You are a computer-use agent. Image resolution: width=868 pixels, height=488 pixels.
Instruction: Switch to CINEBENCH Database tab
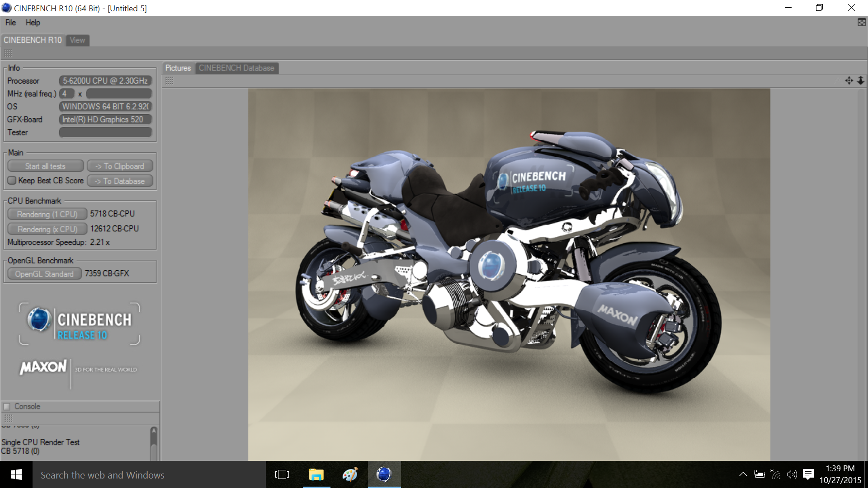[x=236, y=68]
